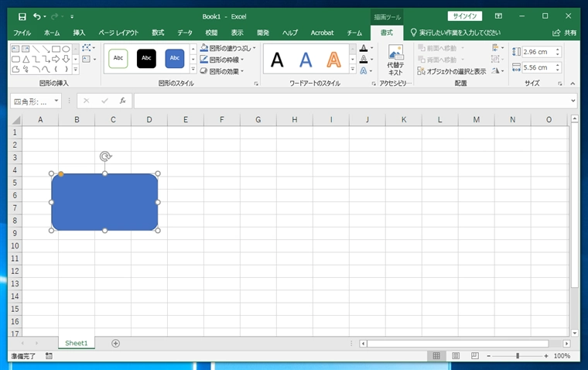
Task: Click the 共有 share button
Action: [x=564, y=33]
